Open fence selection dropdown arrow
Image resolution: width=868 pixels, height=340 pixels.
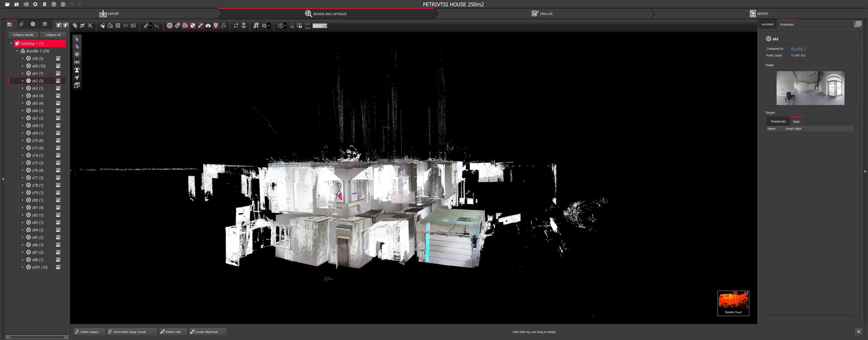(x=269, y=26)
